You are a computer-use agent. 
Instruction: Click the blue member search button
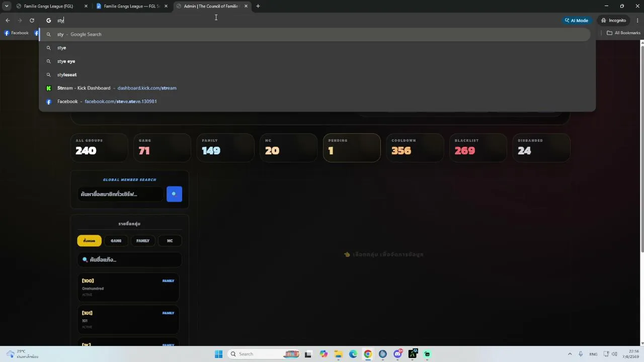174,194
